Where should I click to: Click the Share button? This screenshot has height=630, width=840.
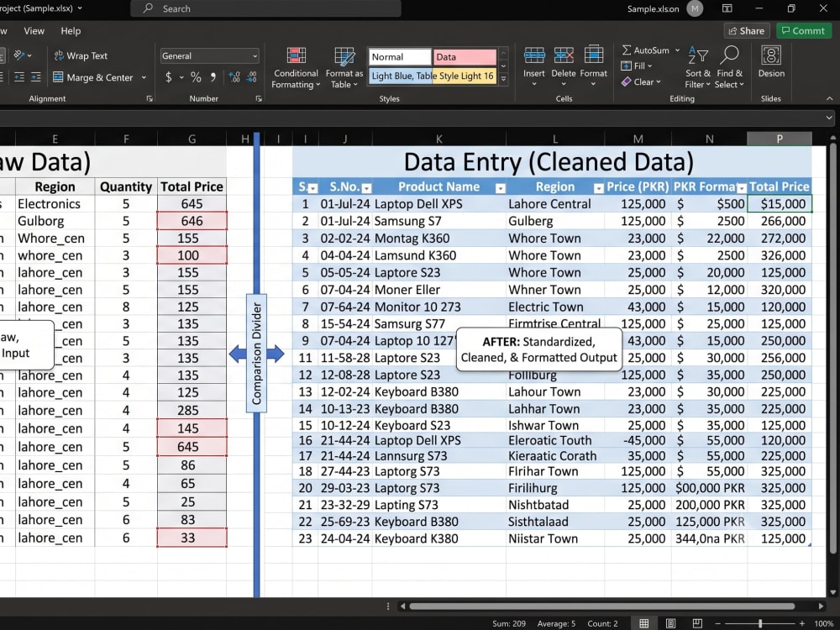click(x=746, y=30)
